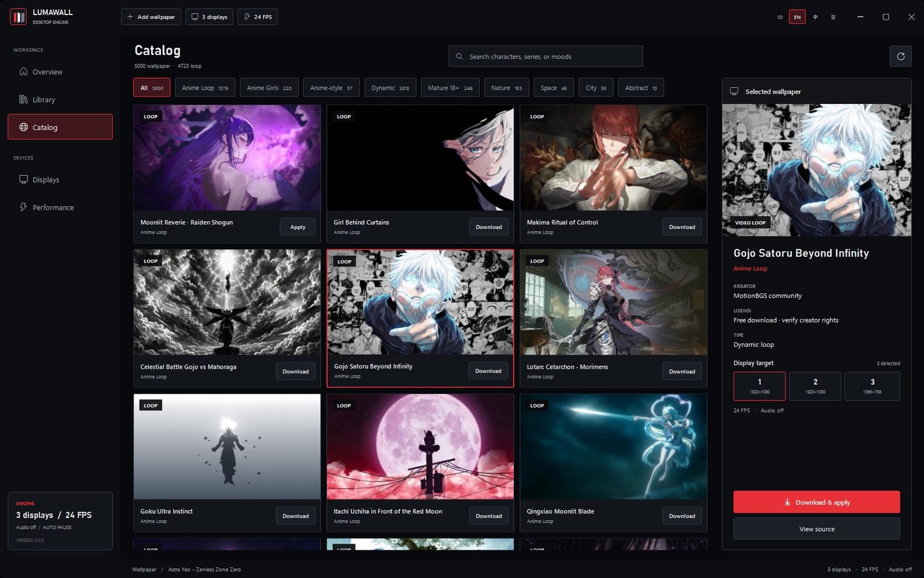Viewport: 924px width, 578px height.
Task: Click the Lumawall logo icon
Action: [x=18, y=17]
